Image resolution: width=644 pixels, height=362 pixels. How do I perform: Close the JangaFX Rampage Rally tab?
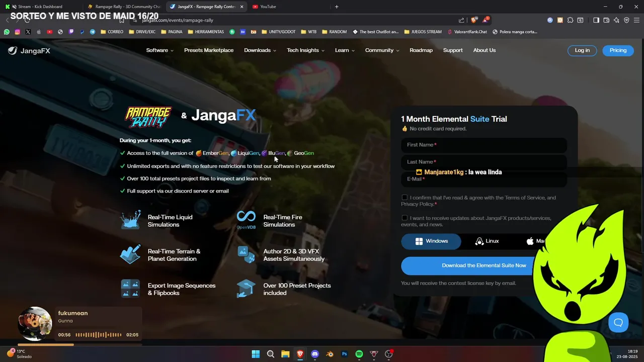tap(242, 7)
